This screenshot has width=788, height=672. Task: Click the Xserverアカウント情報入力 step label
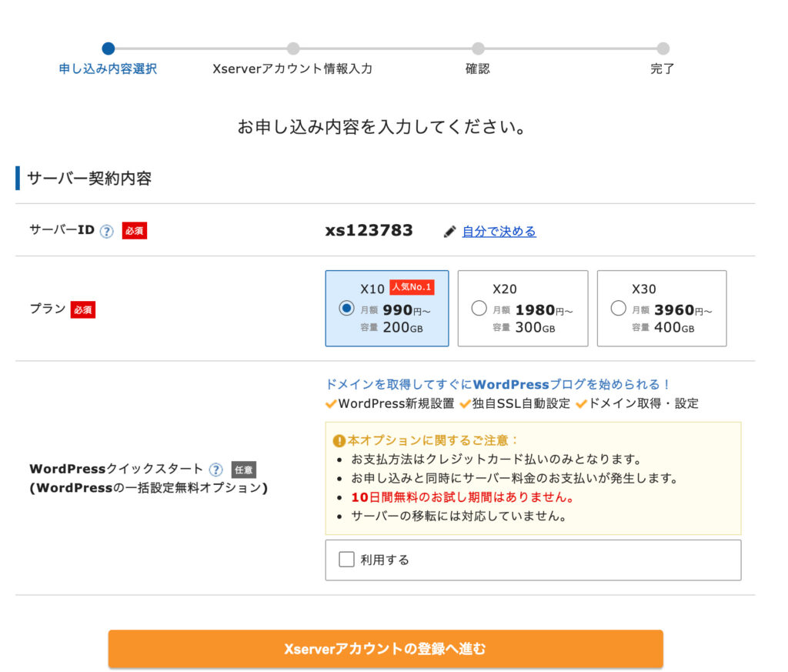(292, 69)
